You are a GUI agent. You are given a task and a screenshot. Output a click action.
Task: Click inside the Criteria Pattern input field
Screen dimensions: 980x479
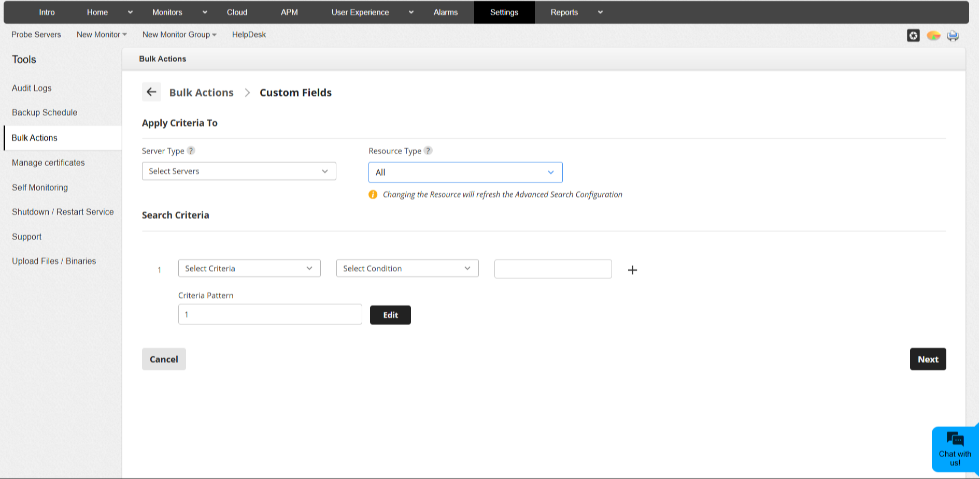269,314
